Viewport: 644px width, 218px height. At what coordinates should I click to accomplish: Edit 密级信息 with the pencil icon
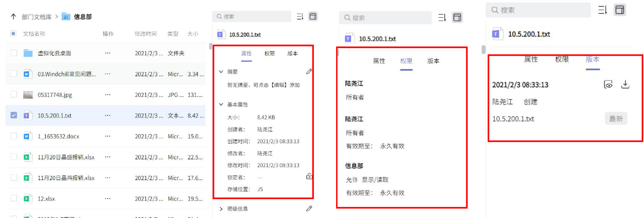(x=309, y=209)
